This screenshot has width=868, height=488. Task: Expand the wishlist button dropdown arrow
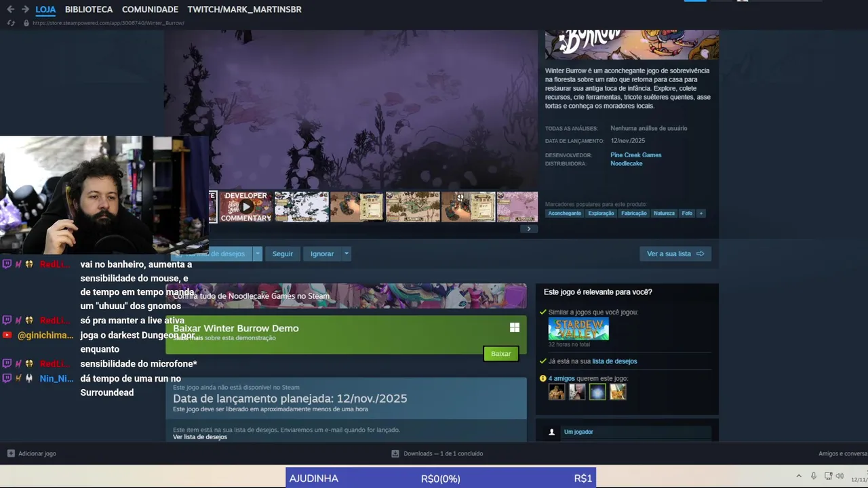coord(257,253)
